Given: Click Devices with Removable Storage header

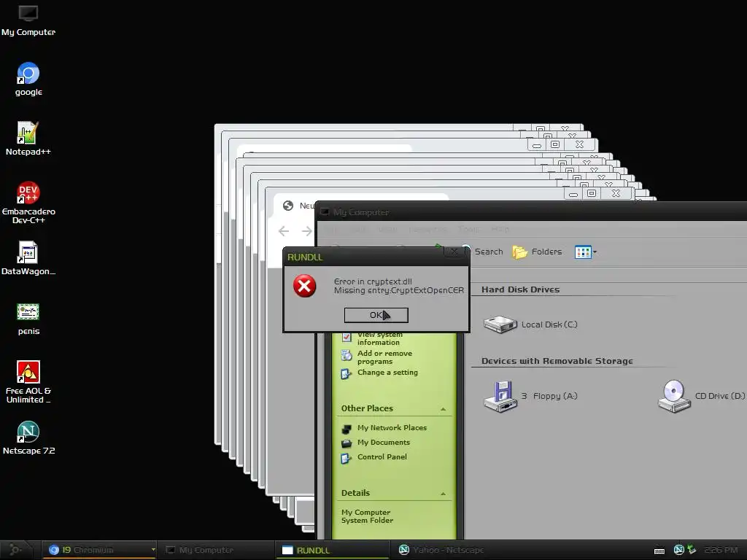Looking at the screenshot, I should [x=557, y=361].
